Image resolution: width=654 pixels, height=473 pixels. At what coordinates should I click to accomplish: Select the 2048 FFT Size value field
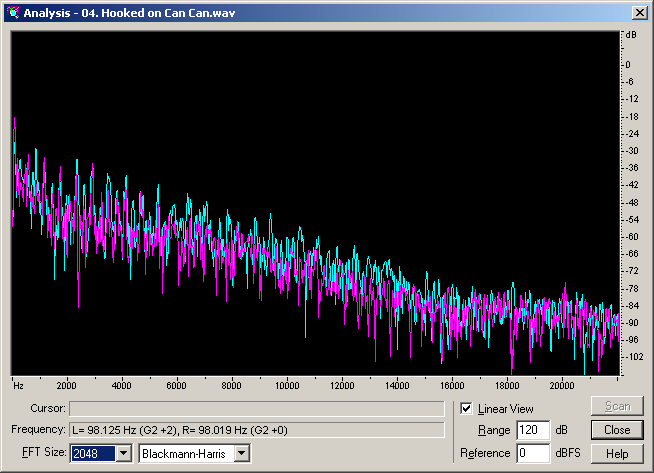click(x=92, y=454)
